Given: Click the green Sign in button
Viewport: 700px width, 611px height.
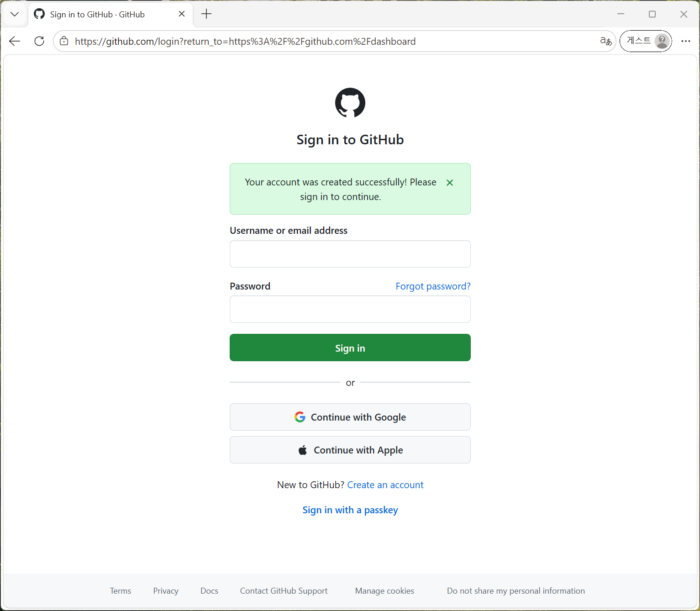Looking at the screenshot, I should coord(350,348).
